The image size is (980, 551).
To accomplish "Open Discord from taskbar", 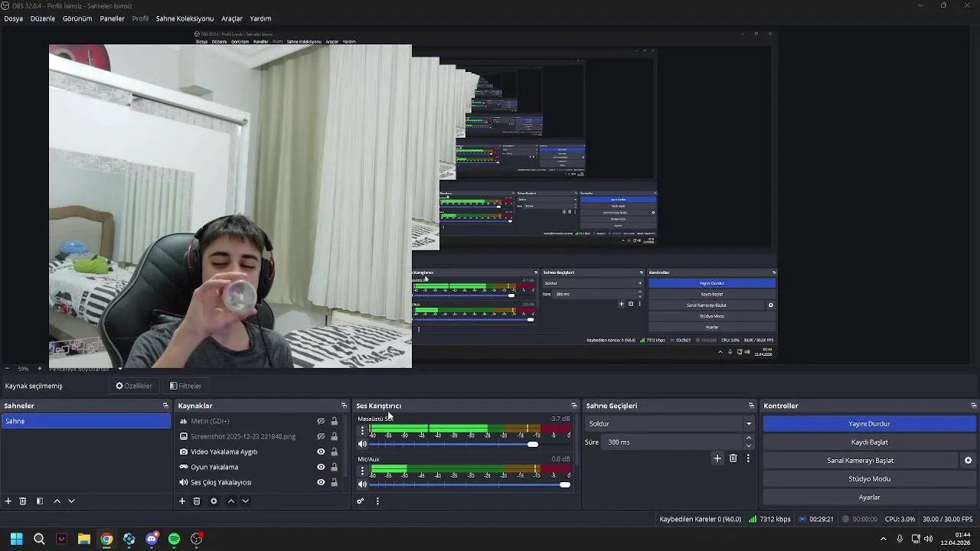I will pyautogui.click(x=152, y=539).
